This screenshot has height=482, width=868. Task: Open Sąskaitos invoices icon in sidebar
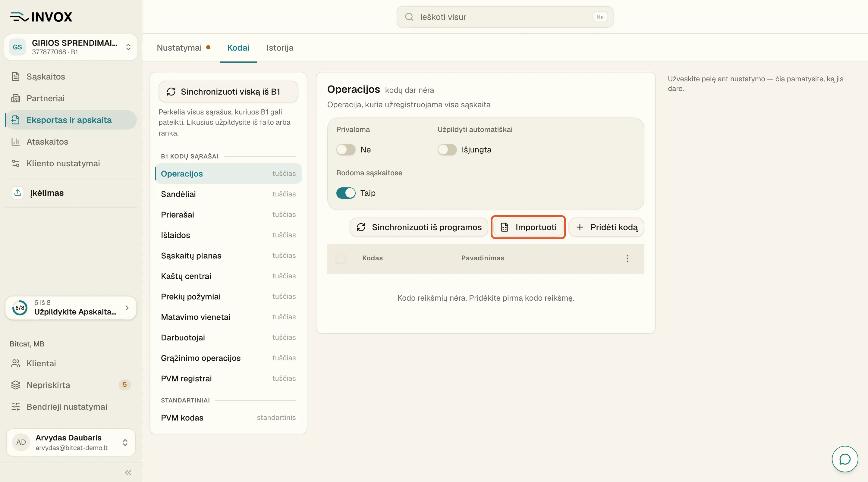pos(15,77)
